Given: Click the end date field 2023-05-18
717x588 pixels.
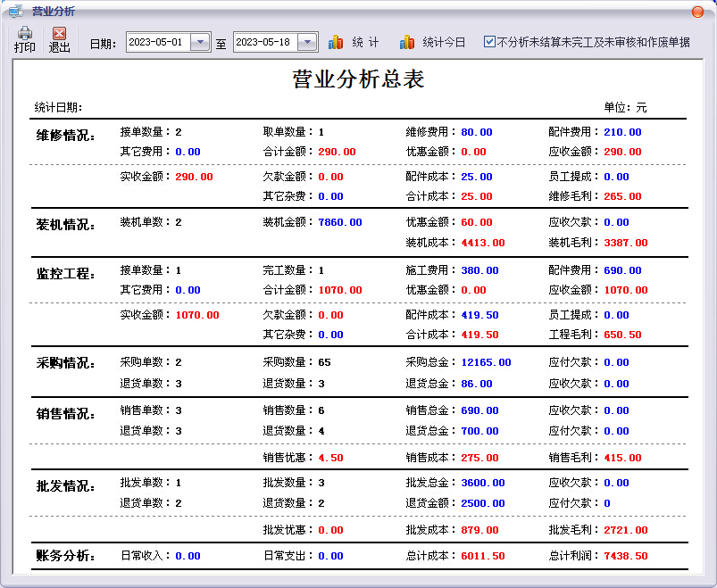Looking at the screenshot, I should pos(266,42).
